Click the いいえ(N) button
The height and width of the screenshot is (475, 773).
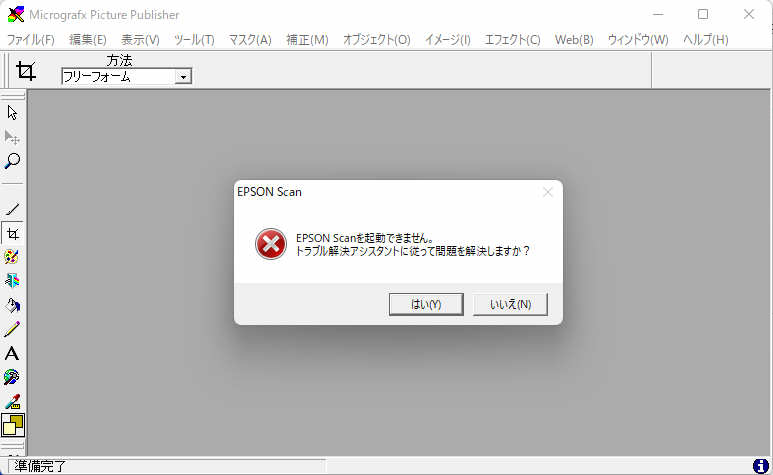coord(510,304)
